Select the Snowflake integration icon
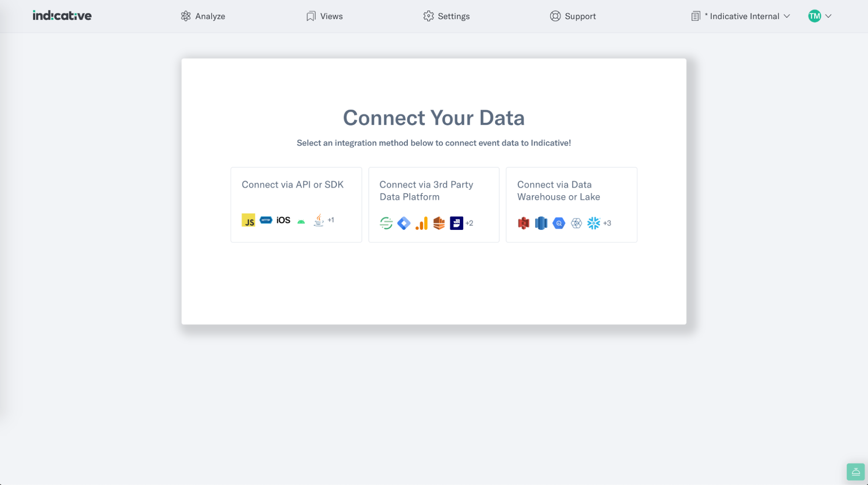Image resolution: width=868 pixels, height=485 pixels. [x=593, y=223]
